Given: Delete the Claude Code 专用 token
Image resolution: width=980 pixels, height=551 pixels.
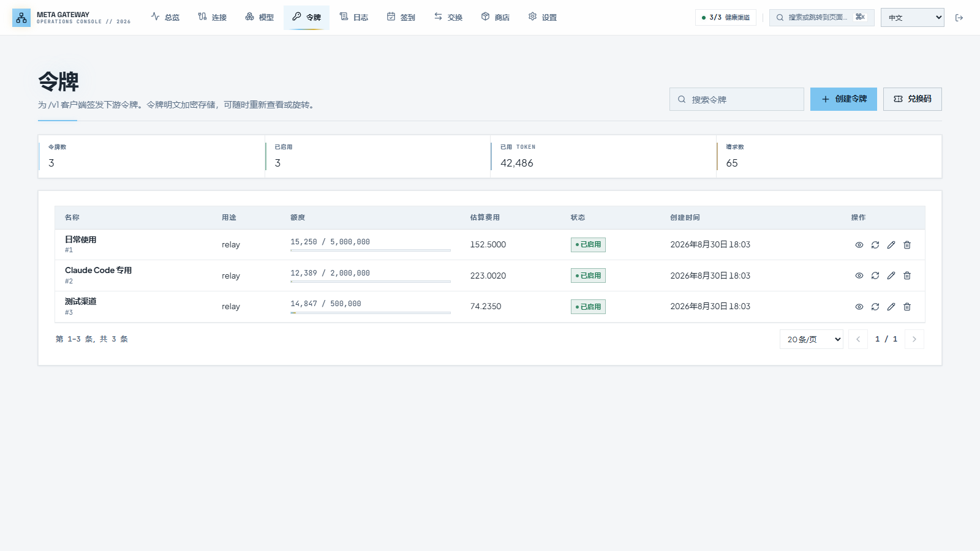Looking at the screenshot, I should click(907, 275).
